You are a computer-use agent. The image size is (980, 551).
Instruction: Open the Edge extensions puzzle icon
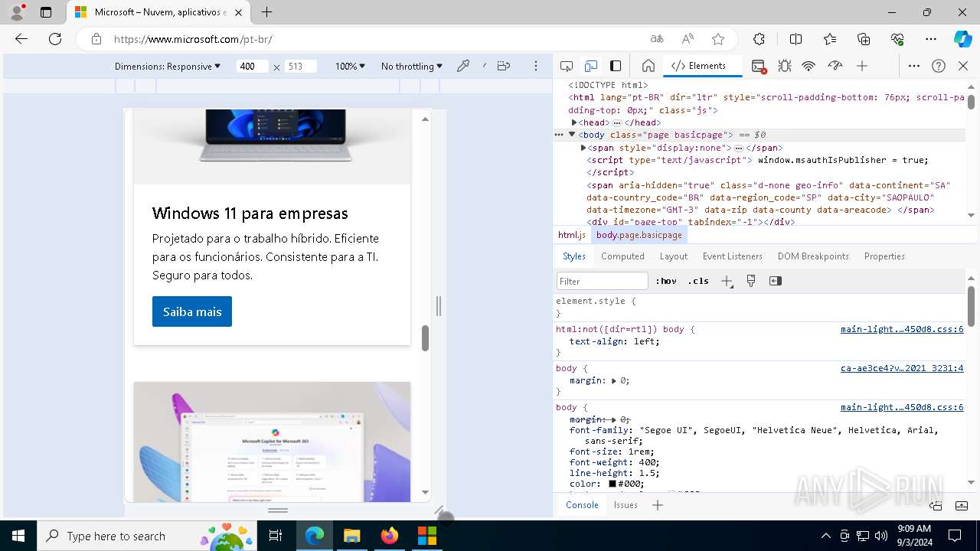click(759, 39)
